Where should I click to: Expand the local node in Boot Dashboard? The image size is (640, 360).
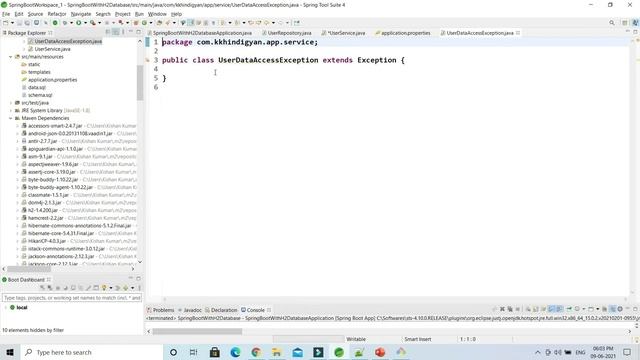[6, 307]
